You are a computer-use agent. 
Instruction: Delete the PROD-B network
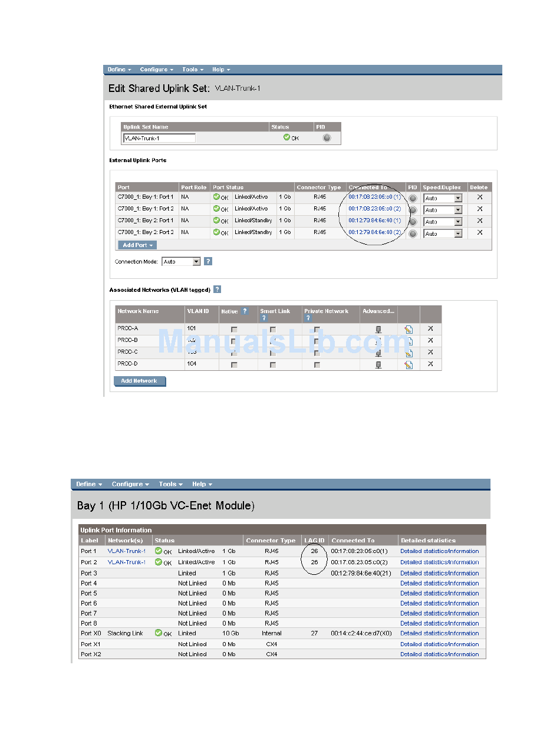coord(430,340)
